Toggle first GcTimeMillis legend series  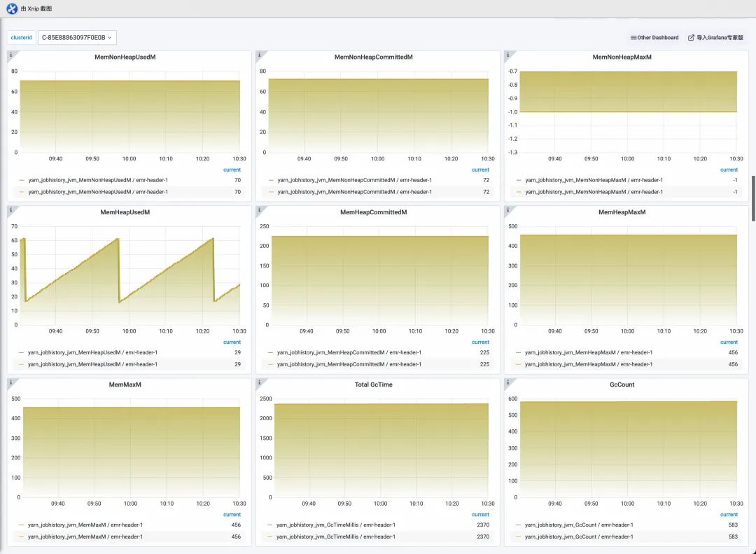click(x=332, y=525)
